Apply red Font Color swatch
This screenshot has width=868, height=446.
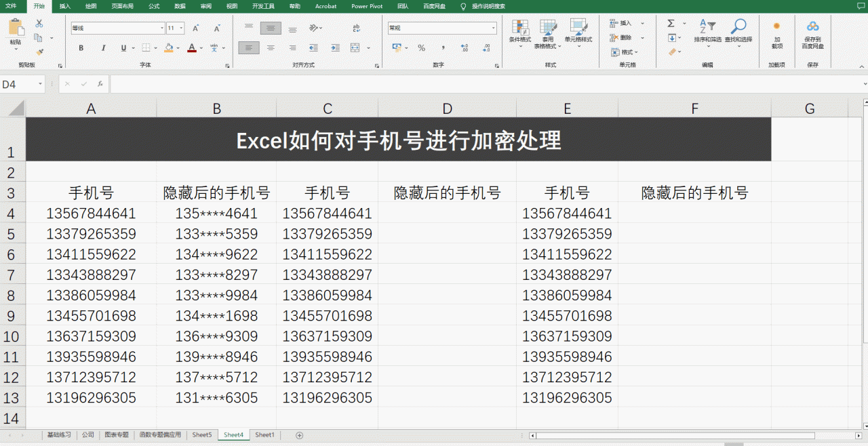[192, 48]
